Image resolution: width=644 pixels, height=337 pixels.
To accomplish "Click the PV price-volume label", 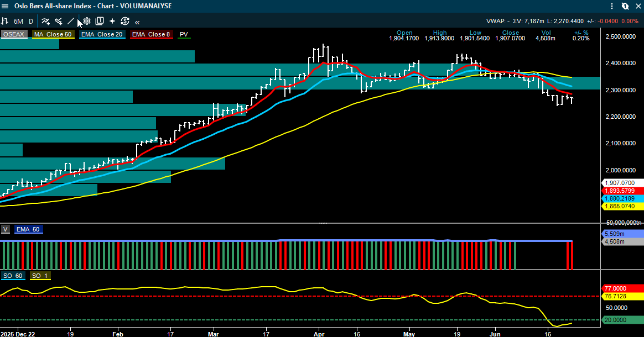I will click(x=184, y=34).
